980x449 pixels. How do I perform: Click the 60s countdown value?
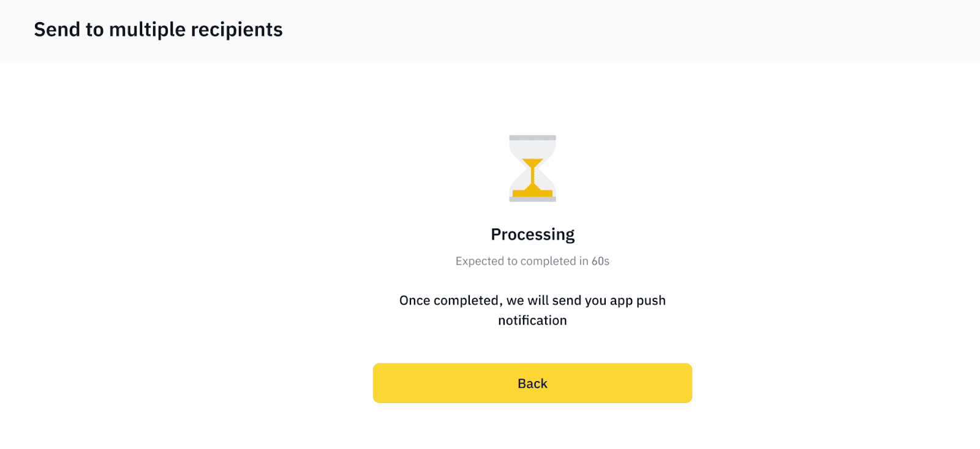pyautogui.click(x=600, y=261)
